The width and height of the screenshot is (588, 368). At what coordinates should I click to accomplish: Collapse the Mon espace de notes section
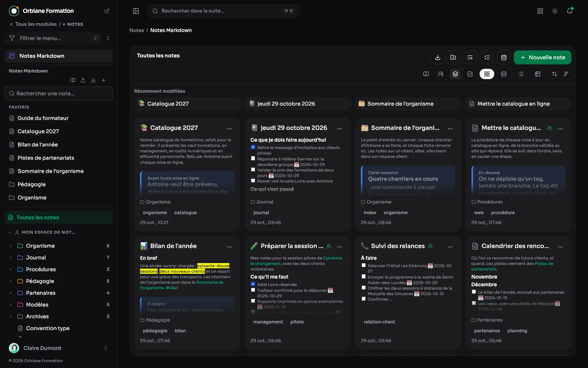(x=10, y=232)
